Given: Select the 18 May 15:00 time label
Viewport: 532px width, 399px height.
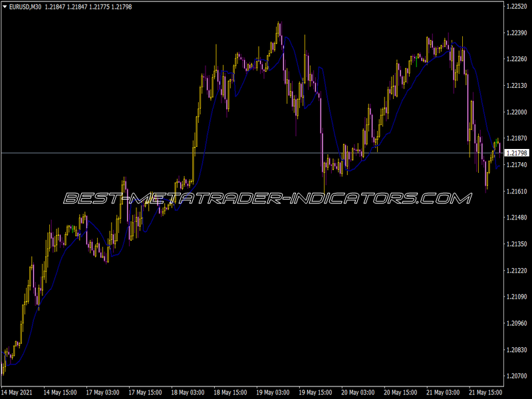Looking at the screenshot, I should coord(230,392).
